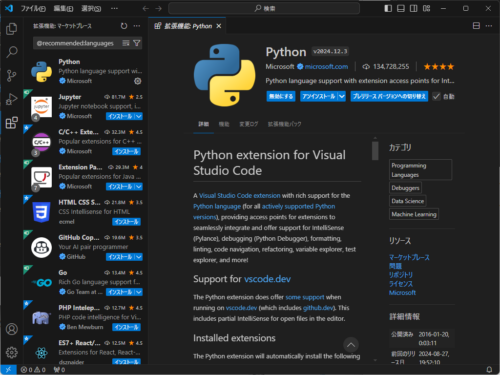Toggle the bottom panel layout button
This screenshot has width=500, height=375.
point(401,8)
